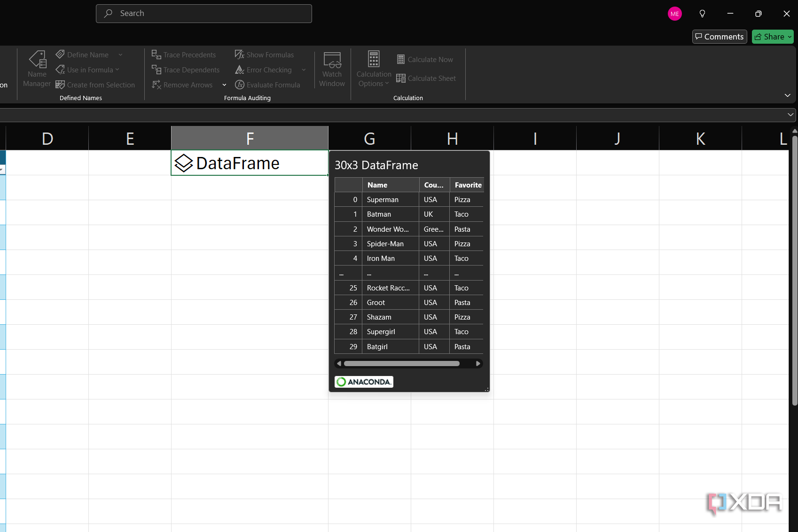Open the Watch Window
The image size is (798, 532).
[x=332, y=70]
